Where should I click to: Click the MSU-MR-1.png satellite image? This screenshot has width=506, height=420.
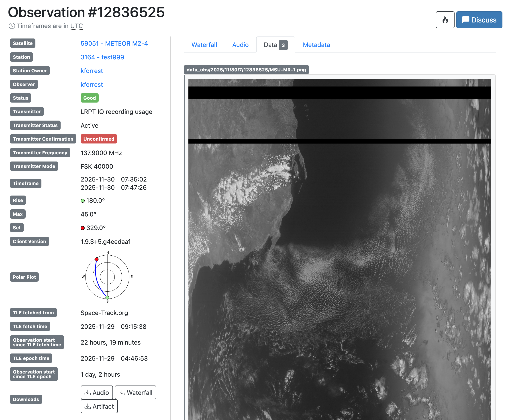coord(339,248)
